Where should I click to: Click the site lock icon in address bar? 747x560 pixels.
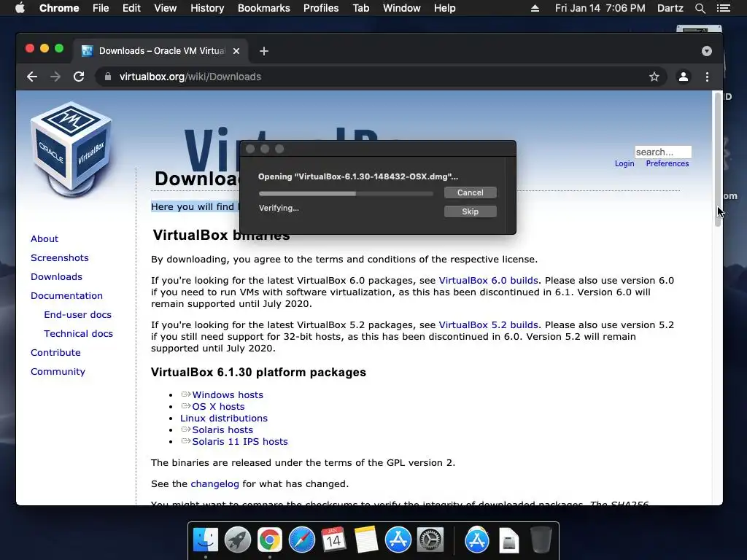pyautogui.click(x=108, y=77)
